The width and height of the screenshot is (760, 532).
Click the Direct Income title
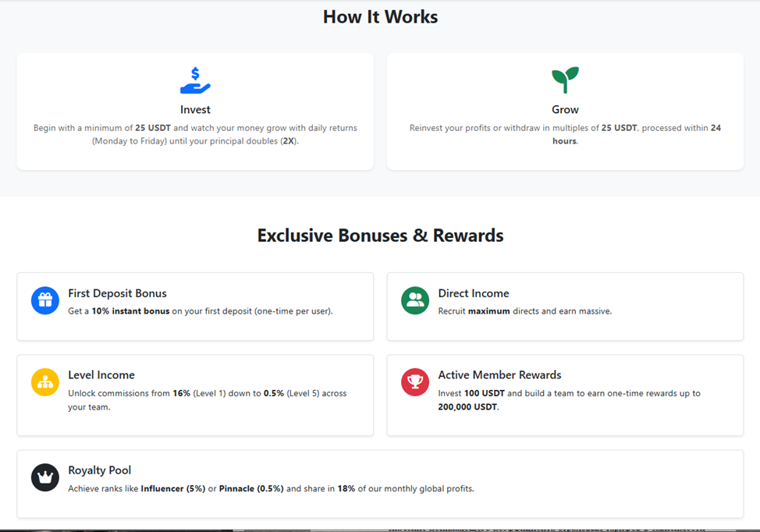[474, 293]
